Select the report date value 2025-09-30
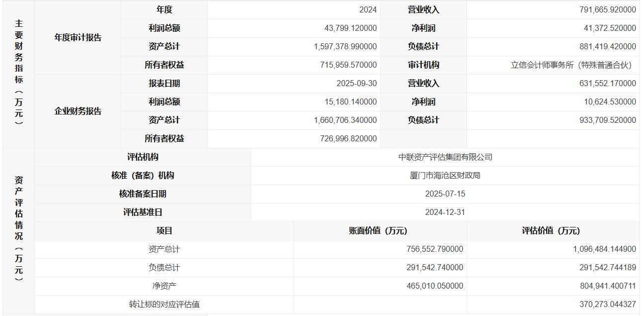The image size is (644, 316). coord(356,84)
